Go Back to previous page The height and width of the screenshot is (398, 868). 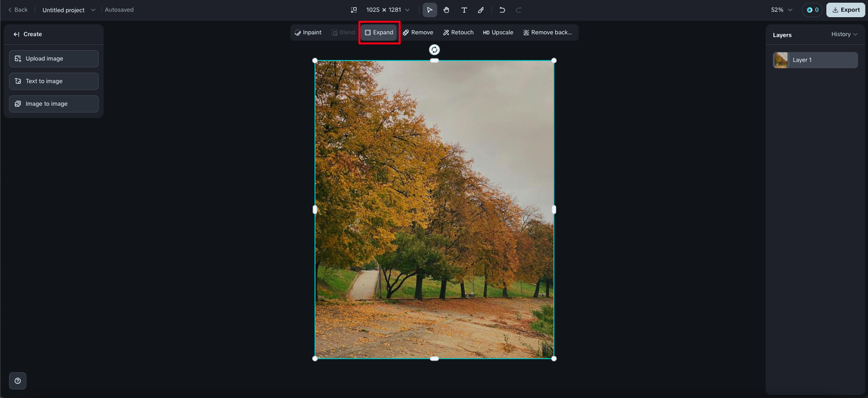coord(18,10)
